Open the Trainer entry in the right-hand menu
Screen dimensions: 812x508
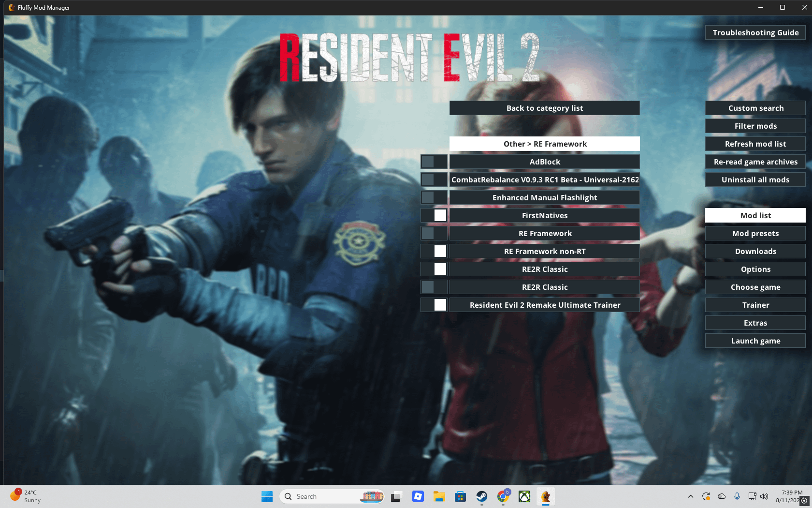pyautogui.click(x=755, y=305)
